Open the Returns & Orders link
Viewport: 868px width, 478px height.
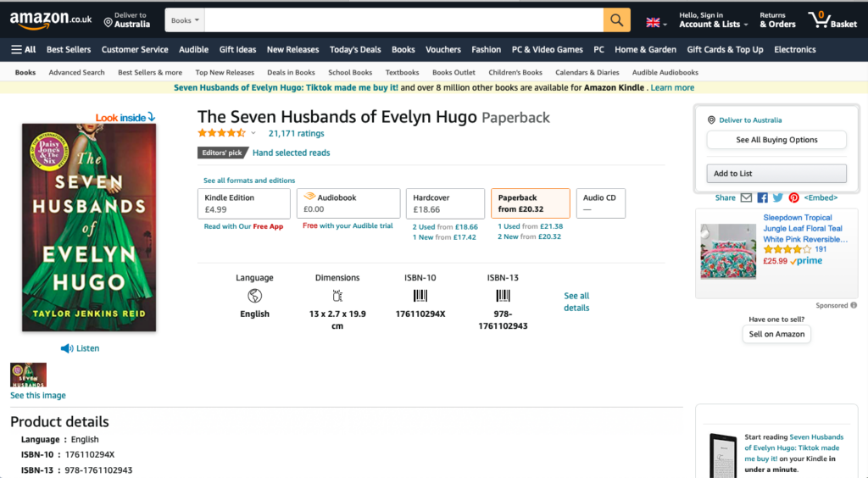point(777,20)
